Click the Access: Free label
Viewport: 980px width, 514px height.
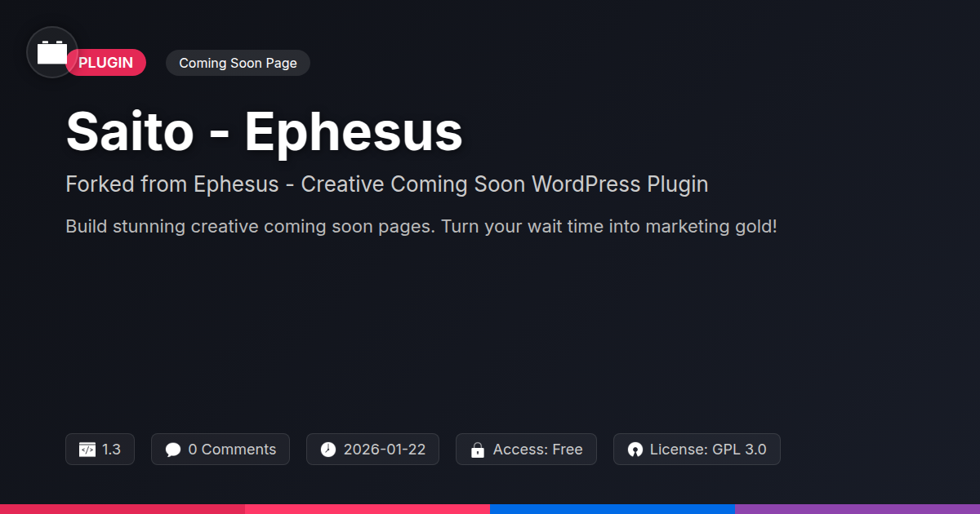click(x=537, y=450)
